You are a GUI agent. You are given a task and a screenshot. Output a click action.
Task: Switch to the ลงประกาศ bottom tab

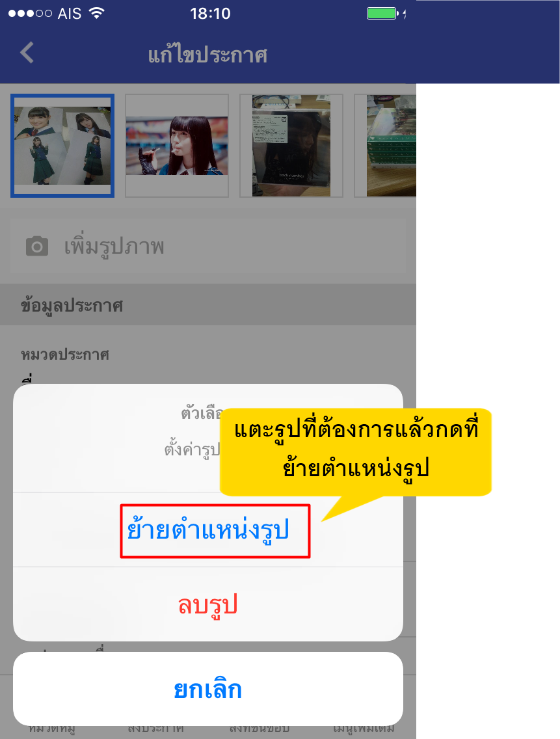point(155,730)
